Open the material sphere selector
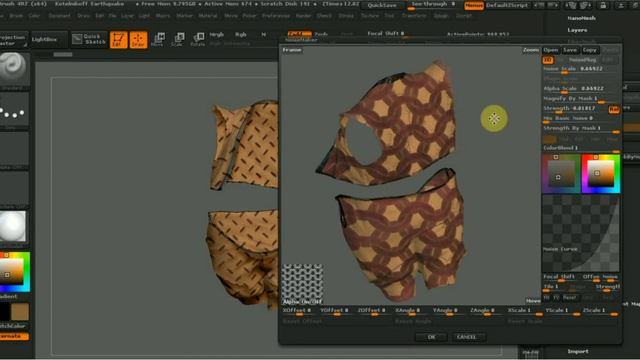This screenshot has width=640, height=360. click(x=13, y=226)
